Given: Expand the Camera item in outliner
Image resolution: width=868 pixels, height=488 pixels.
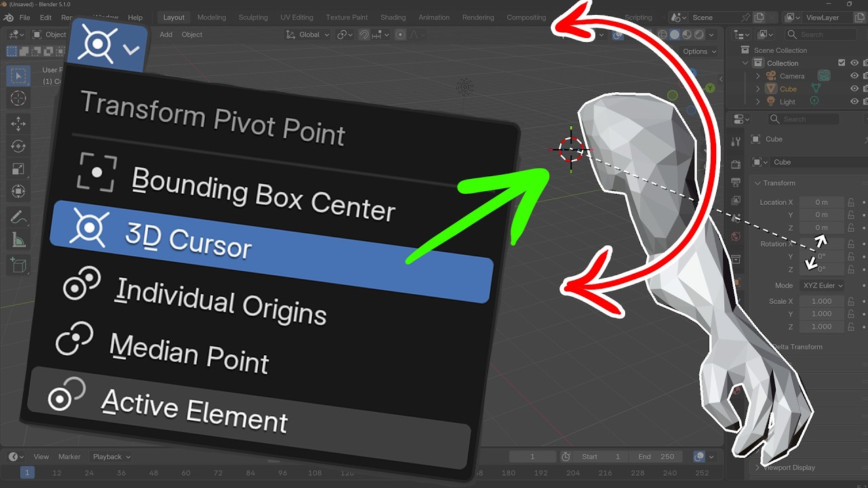Looking at the screenshot, I should pyautogui.click(x=758, y=76).
